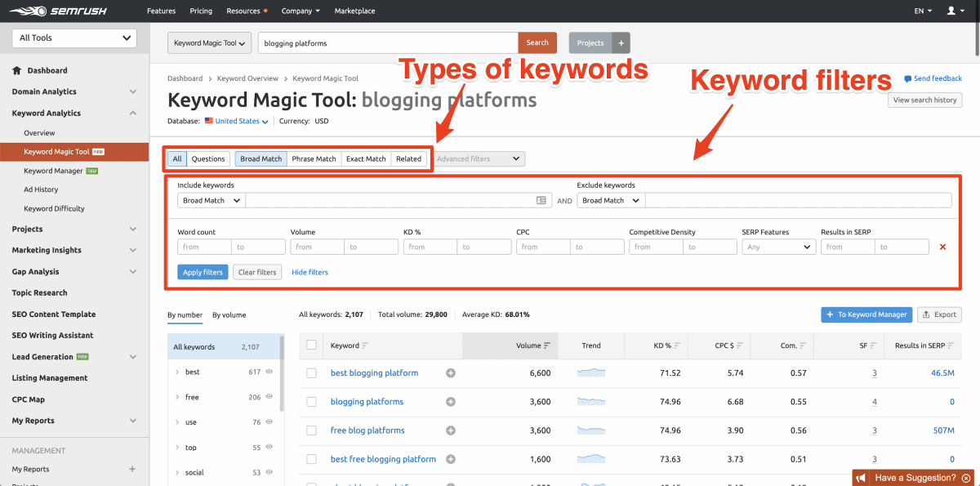Click the Volume 'from' input field
The width and height of the screenshot is (980, 486).
click(x=317, y=247)
